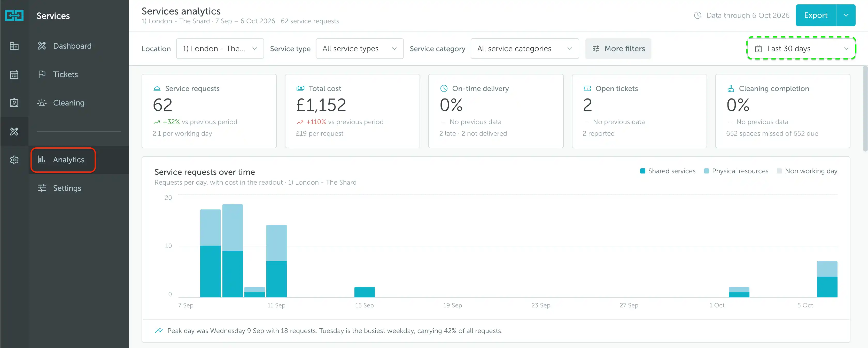Click the Service requests over time heading
The width and height of the screenshot is (868, 348).
coord(205,172)
